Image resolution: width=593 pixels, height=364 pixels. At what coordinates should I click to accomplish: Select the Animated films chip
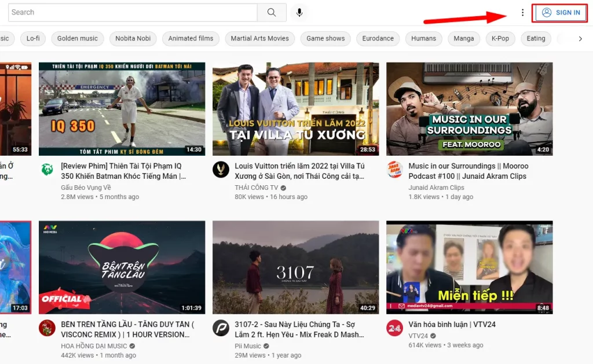(191, 38)
